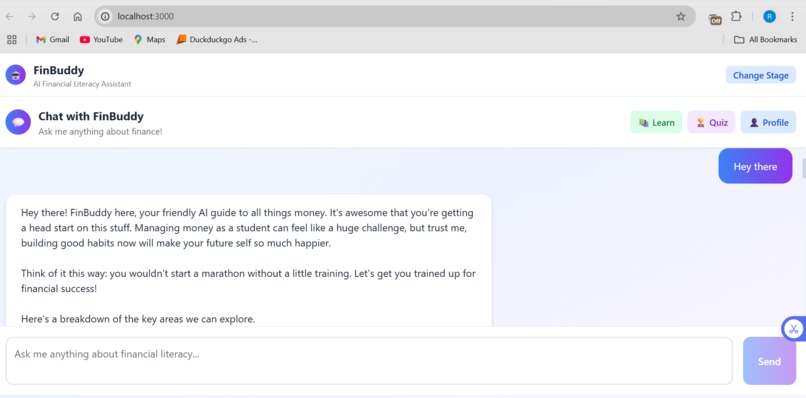Open the apps grid in bookmarks bar
This screenshot has height=398, width=806.
[x=12, y=40]
